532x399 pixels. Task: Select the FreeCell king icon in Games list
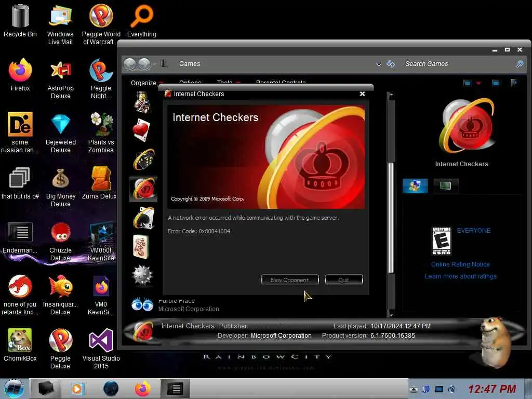(142, 102)
